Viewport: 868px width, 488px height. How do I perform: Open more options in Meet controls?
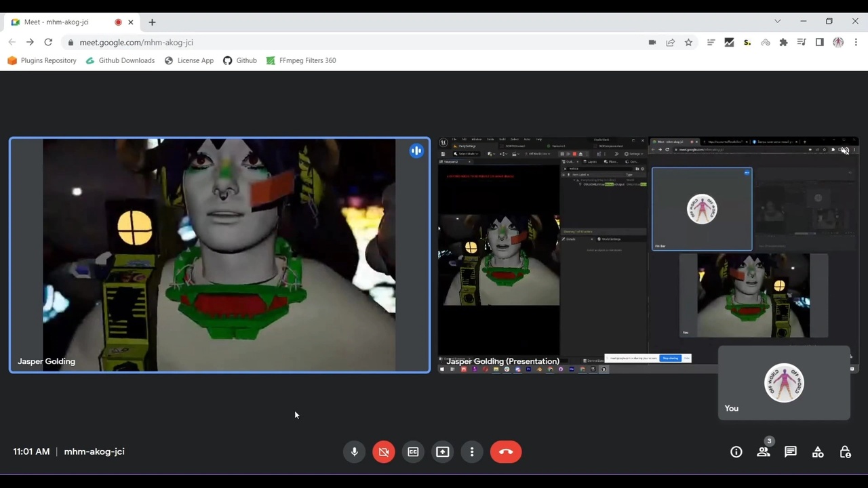click(x=472, y=452)
